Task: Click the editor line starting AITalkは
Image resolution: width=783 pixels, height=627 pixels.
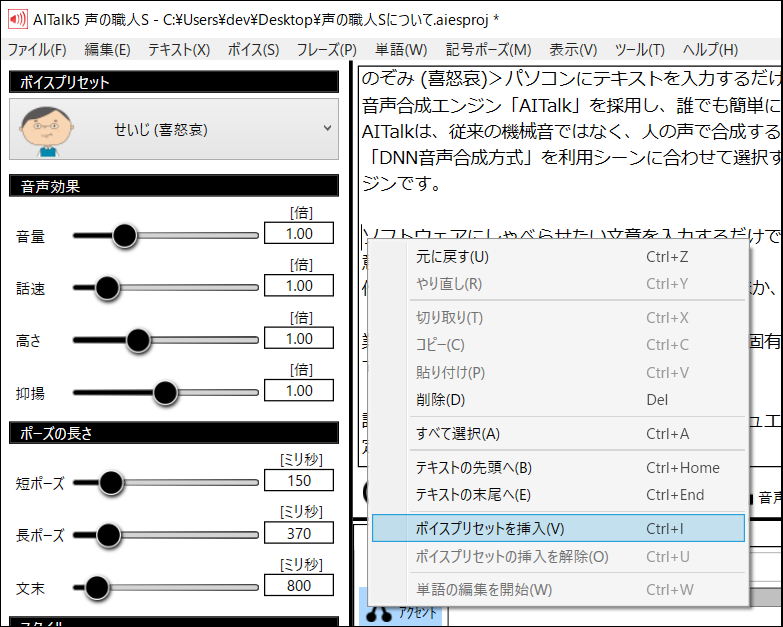Action: tap(571, 131)
